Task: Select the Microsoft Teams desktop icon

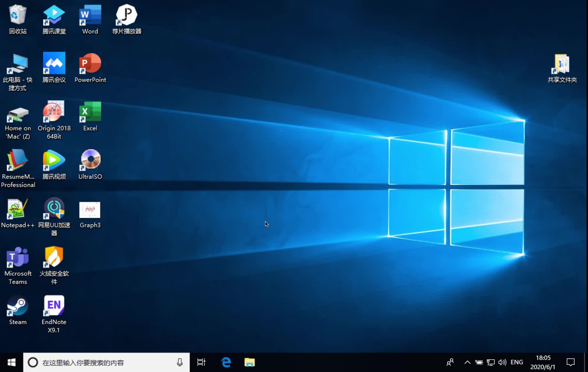Action: (x=18, y=266)
